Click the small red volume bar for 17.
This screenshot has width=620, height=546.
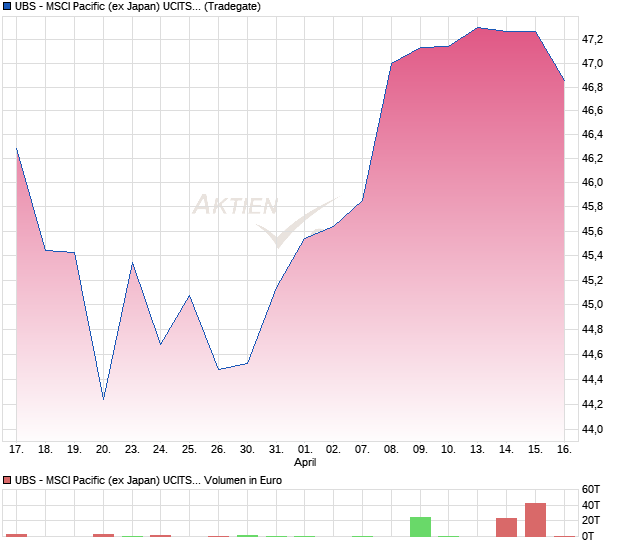coord(17,535)
